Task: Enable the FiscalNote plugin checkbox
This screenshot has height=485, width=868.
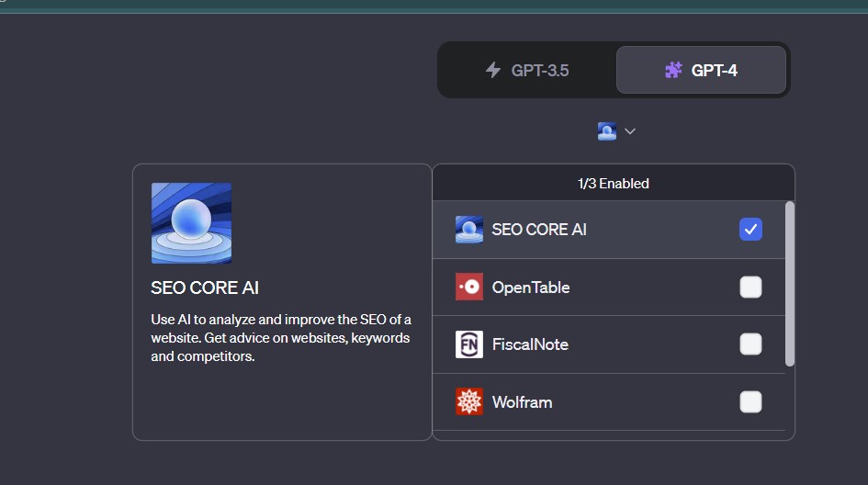Action: pos(750,344)
